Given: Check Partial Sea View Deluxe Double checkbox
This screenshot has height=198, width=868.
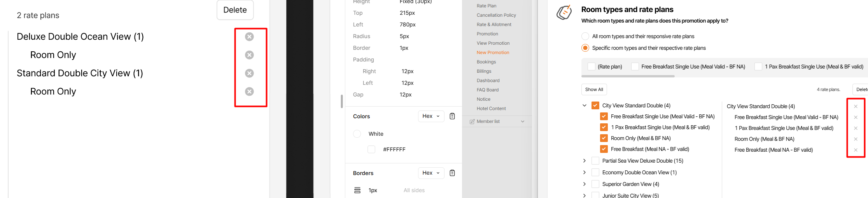Looking at the screenshot, I should pyautogui.click(x=595, y=161).
